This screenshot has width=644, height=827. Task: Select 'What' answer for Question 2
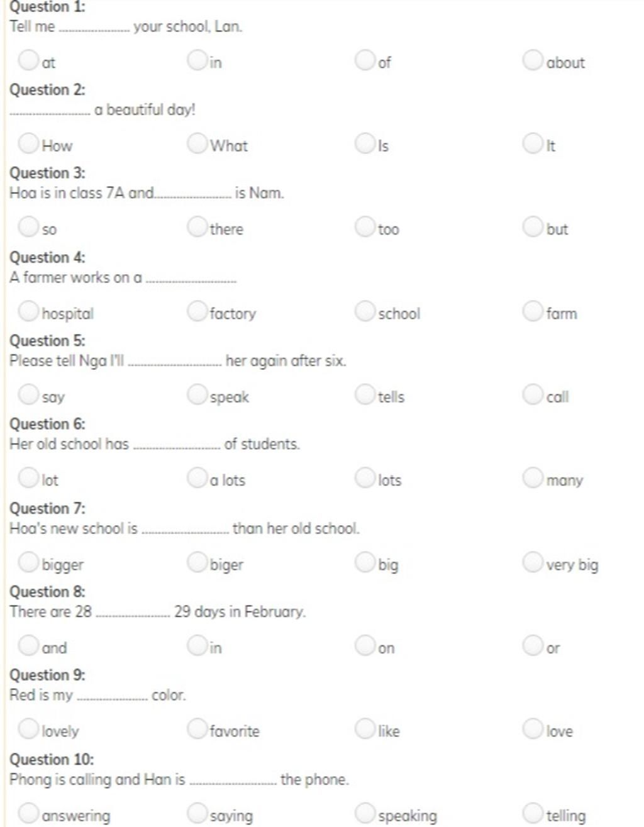[x=197, y=143]
